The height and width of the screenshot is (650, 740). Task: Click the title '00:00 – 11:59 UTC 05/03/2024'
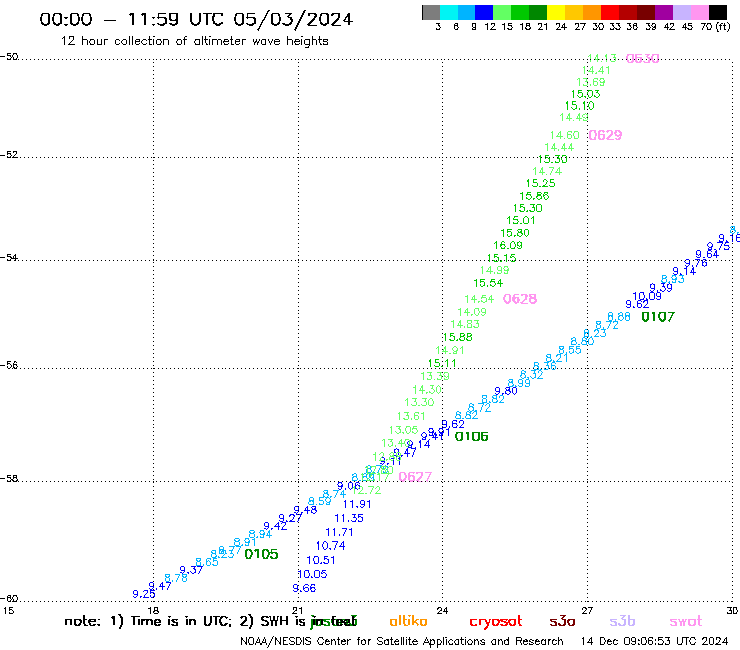click(x=196, y=19)
